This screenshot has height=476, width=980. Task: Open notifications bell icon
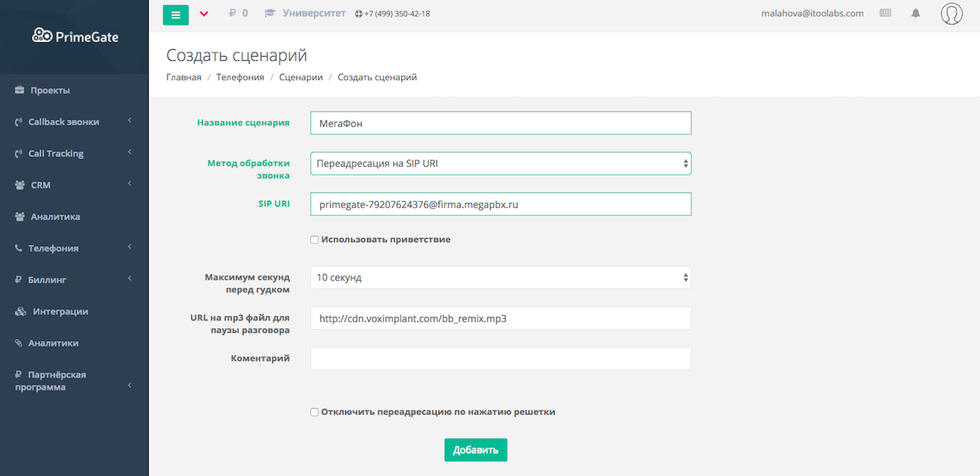pyautogui.click(x=916, y=13)
